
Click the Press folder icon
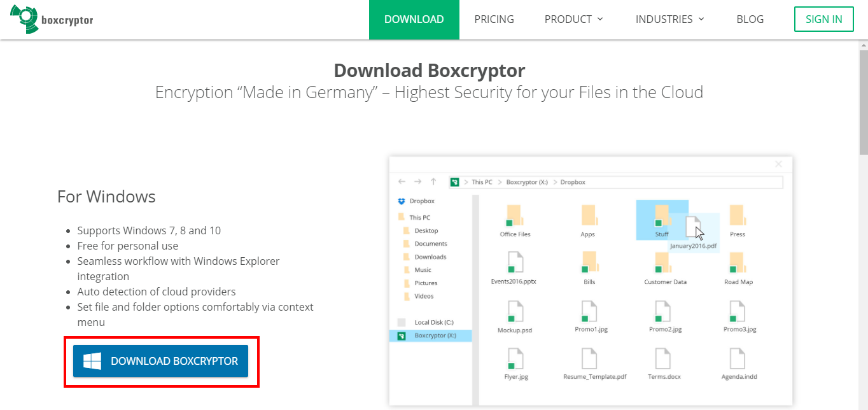click(x=738, y=216)
